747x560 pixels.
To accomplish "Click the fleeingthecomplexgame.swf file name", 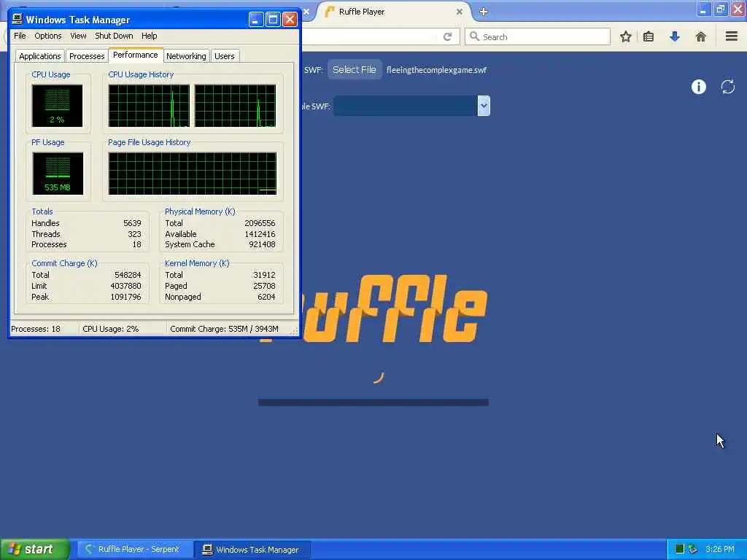I will coord(436,70).
